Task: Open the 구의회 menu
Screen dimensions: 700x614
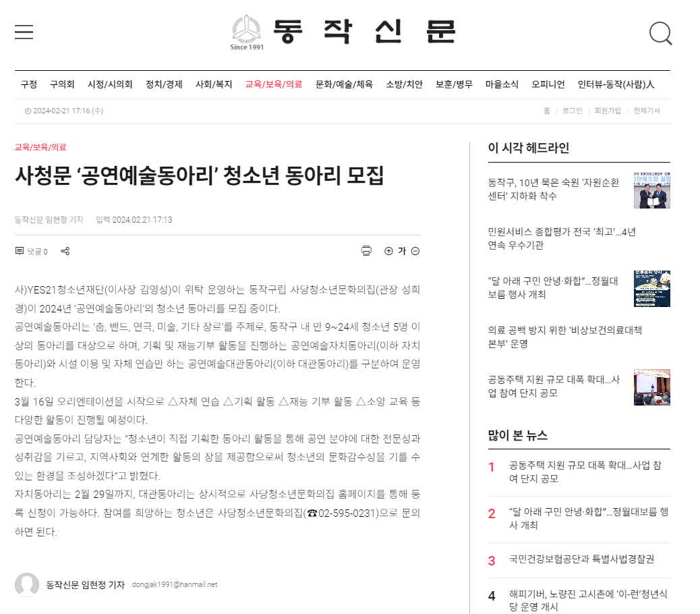Action: pos(62,84)
